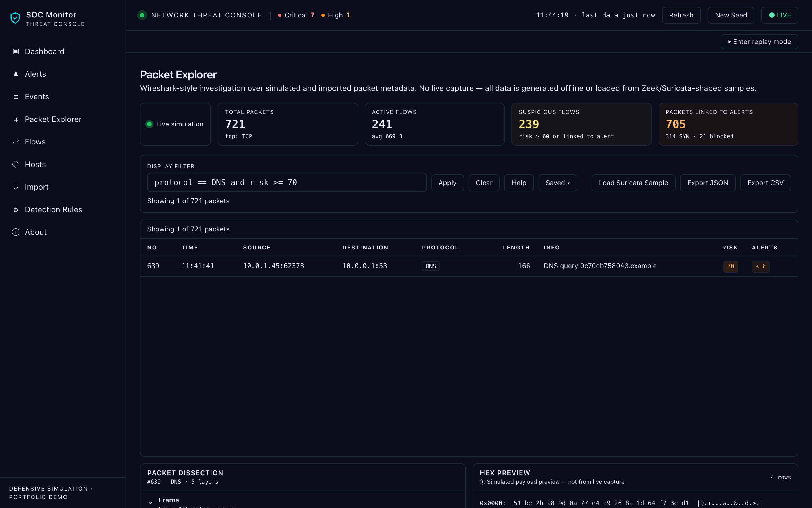The height and width of the screenshot is (508, 812).
Task: Click Enter replay mode
Action: click(759, 42)
